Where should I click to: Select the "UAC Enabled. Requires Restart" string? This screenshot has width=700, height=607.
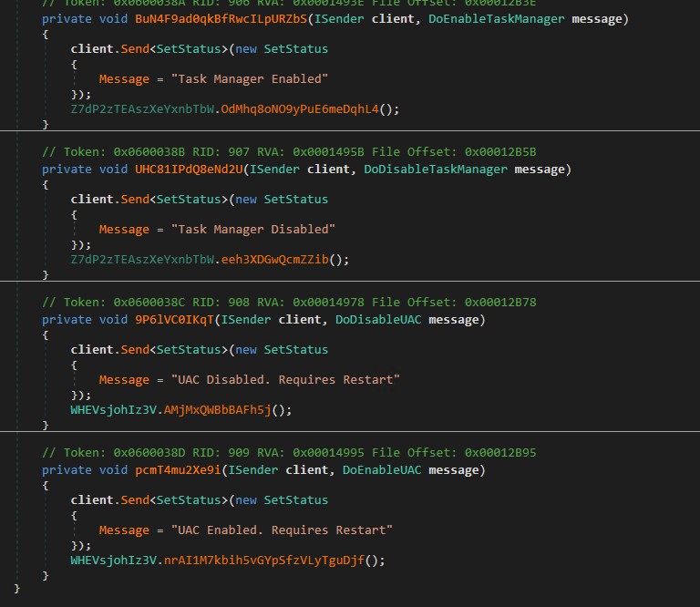(x=271, y=530)
